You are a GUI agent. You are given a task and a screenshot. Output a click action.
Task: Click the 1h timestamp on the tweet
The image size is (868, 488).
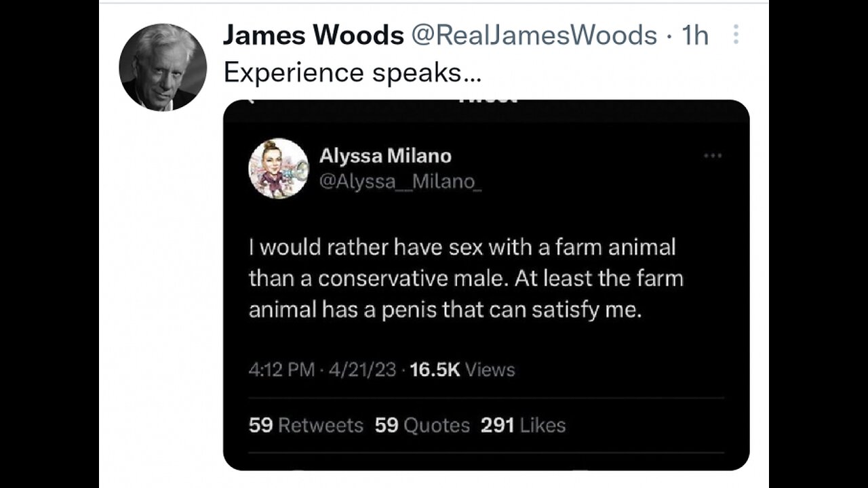coord(694,35)
